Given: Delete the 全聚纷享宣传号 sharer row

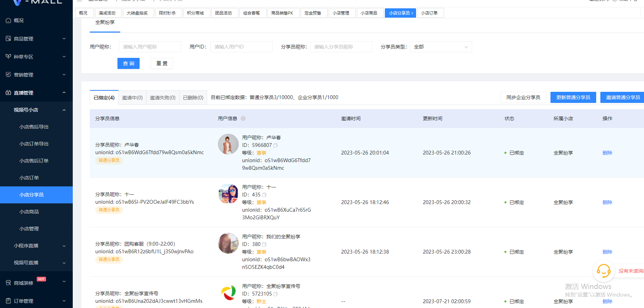Looking at the screenshot, I should (x=607, y=301).
